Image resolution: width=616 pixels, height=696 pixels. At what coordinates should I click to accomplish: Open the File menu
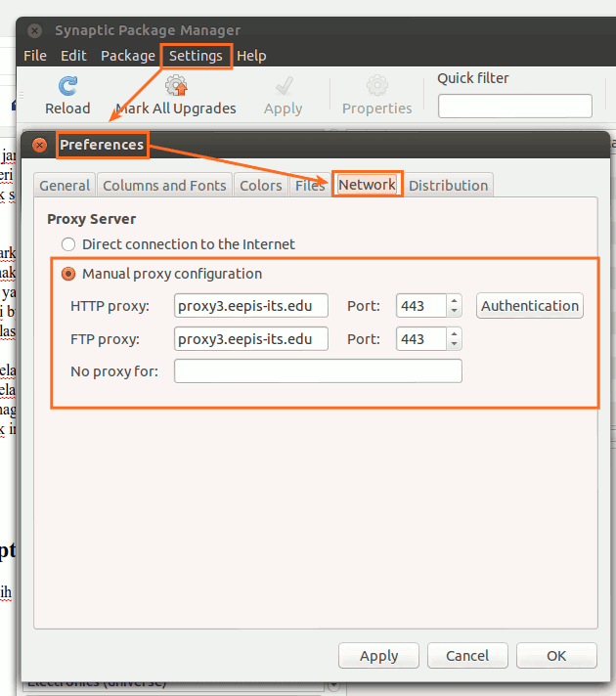pyautogui.click(x=35, y=56)
